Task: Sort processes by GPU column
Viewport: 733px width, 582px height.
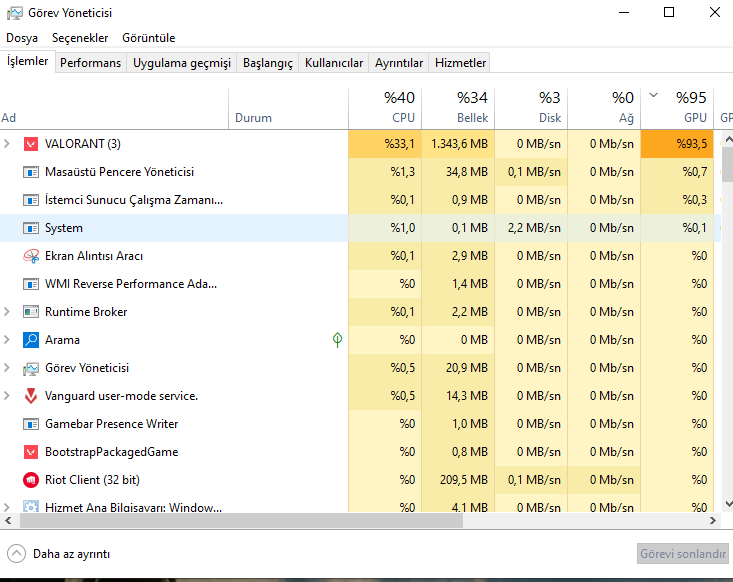Action: coord(677,108)
